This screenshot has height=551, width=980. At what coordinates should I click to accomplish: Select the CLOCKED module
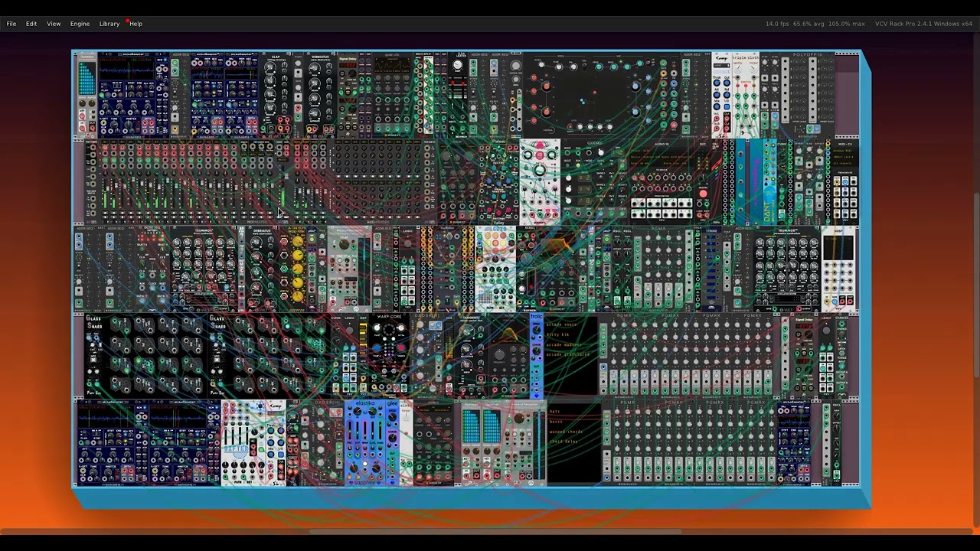(x=595, y=182)
